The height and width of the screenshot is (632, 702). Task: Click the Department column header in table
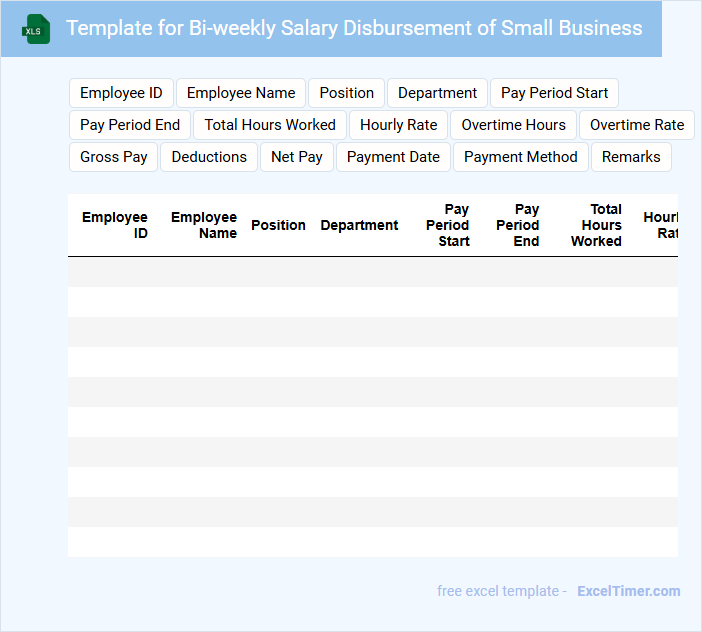coord(359,225)
